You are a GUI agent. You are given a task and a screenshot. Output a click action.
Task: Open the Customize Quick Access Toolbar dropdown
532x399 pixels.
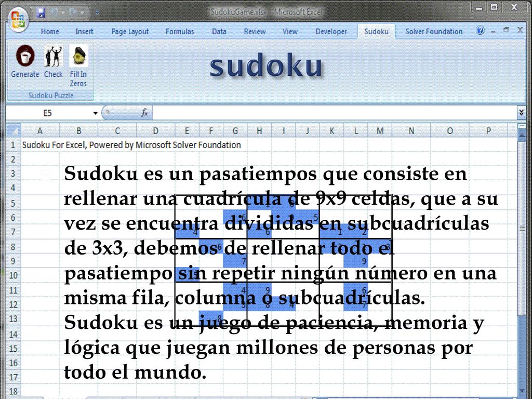(x=97, y=12)
